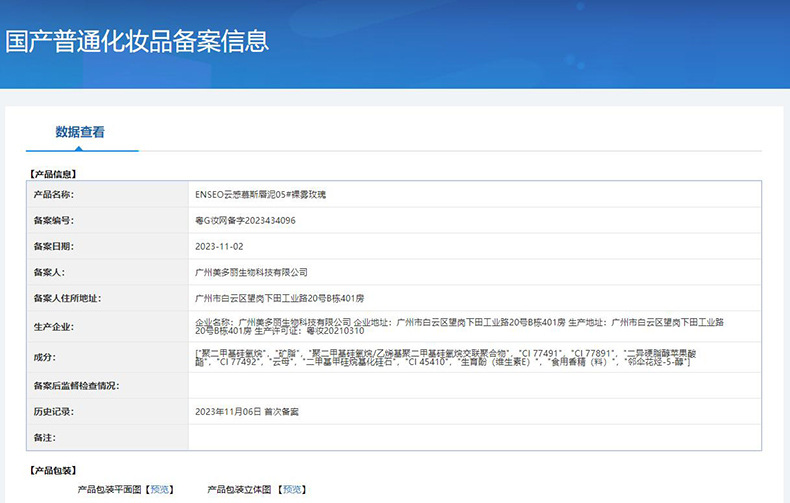Select the ingredients list starting 聚二甲基硅氧烷

[x=446, y=357]
